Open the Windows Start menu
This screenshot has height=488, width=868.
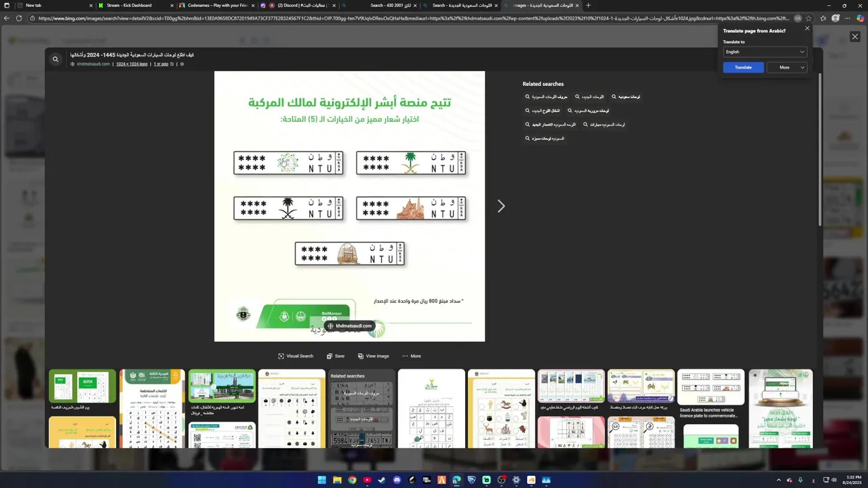click(x=322, y=480)
